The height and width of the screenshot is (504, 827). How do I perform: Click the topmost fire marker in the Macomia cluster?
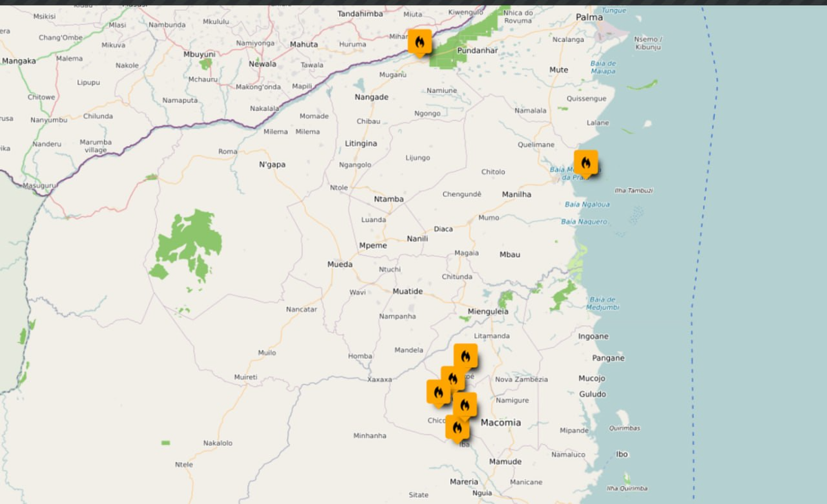466,357
